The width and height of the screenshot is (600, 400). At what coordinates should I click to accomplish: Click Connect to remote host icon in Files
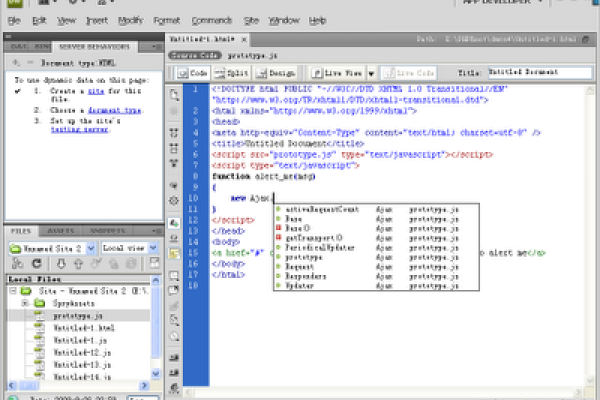tap(18, 263)
